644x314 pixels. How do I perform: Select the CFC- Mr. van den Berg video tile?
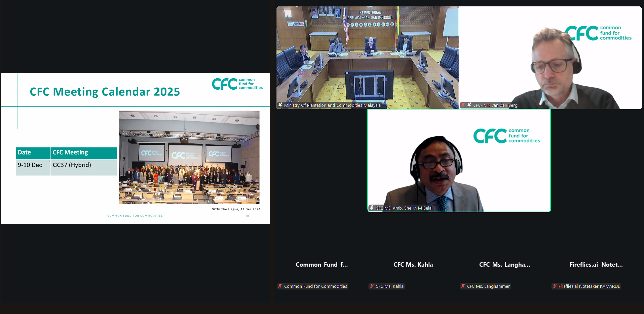[550, 57]
